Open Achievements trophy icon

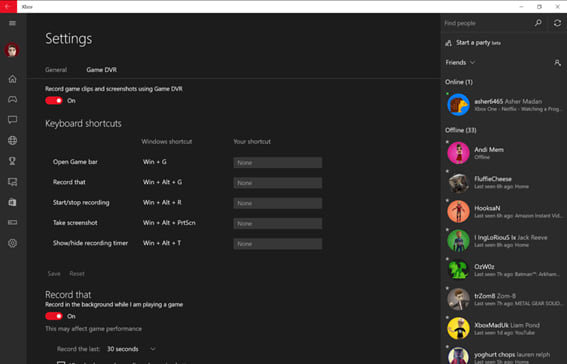(x=12, y=161)
